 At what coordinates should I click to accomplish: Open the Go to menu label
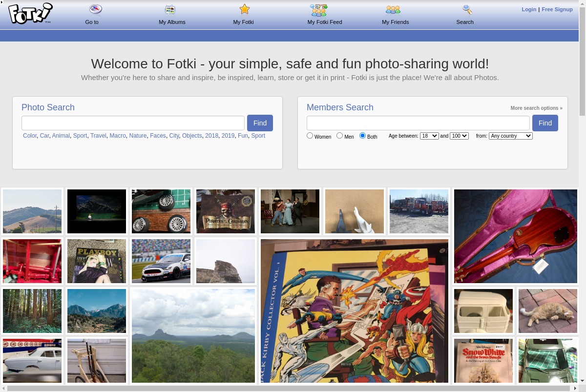pos(92,22)
